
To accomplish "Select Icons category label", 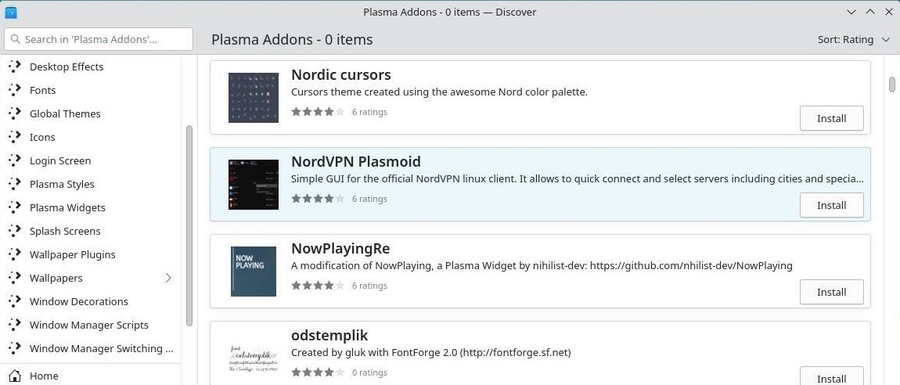I will click(42, 137).
